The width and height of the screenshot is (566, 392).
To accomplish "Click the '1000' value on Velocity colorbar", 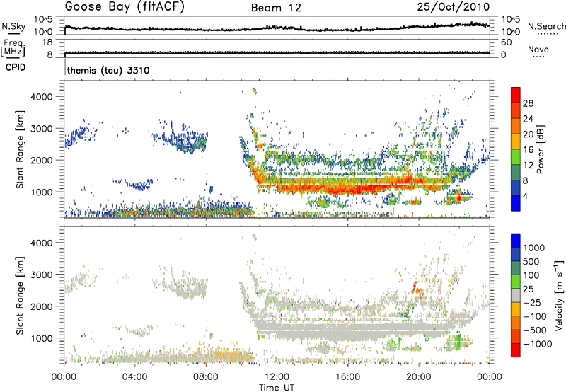I will click(534, 248).
